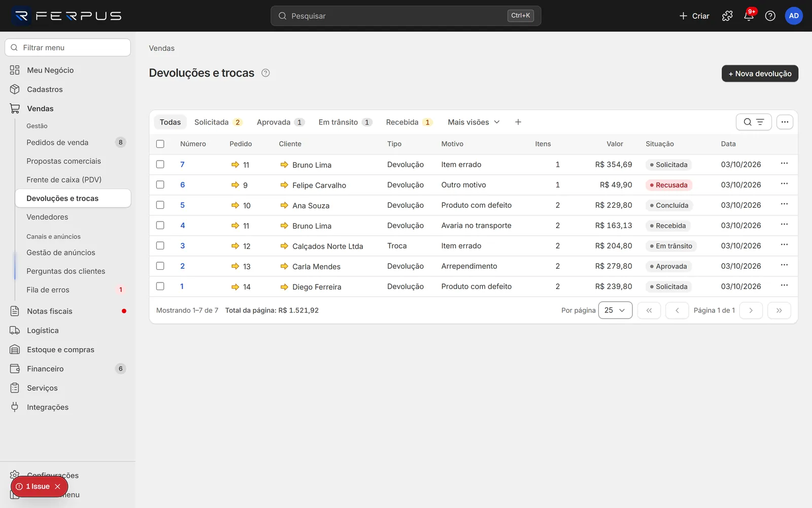Check the Diego Ferreira row checkbox

click(160, 286)
